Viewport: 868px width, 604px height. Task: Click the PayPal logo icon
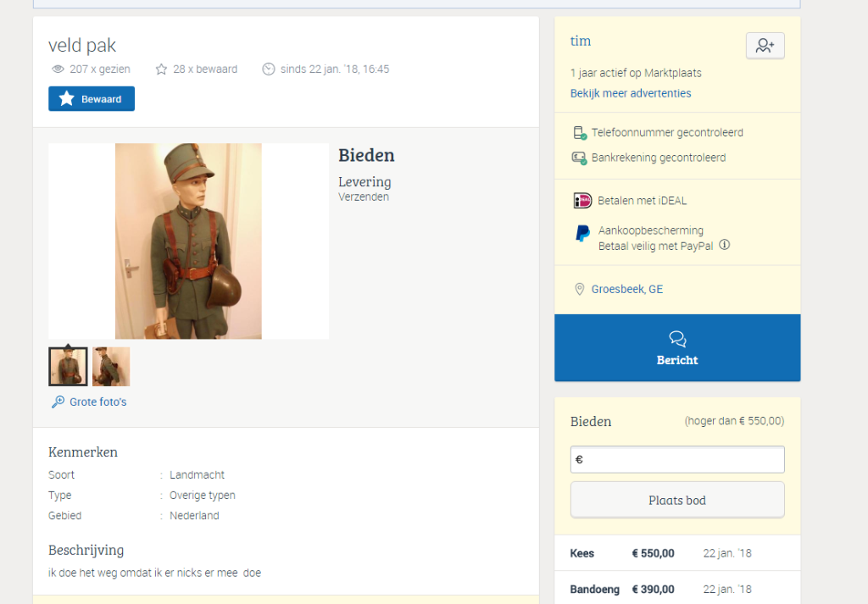(582, 234)
